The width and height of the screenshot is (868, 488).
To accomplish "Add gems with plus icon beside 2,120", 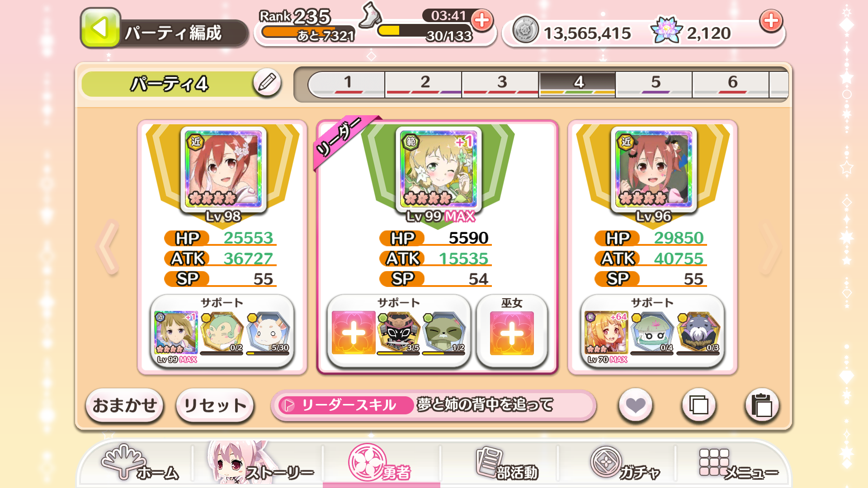I will click(771, 20).
